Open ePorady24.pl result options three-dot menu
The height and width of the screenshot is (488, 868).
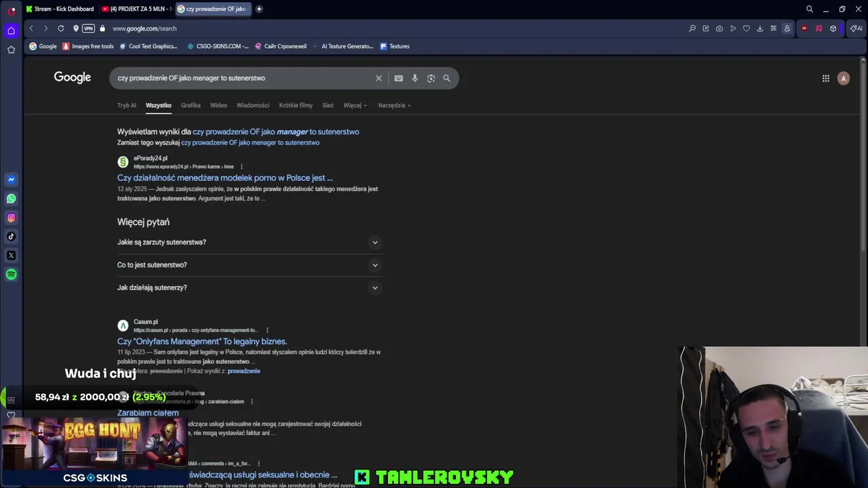tap(241, 167)
